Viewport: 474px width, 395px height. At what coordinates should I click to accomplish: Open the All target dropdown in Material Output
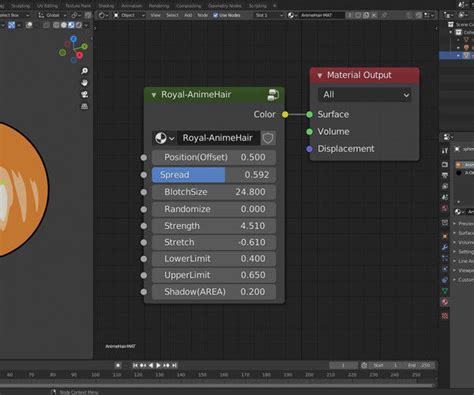click(x=365, y=95)
